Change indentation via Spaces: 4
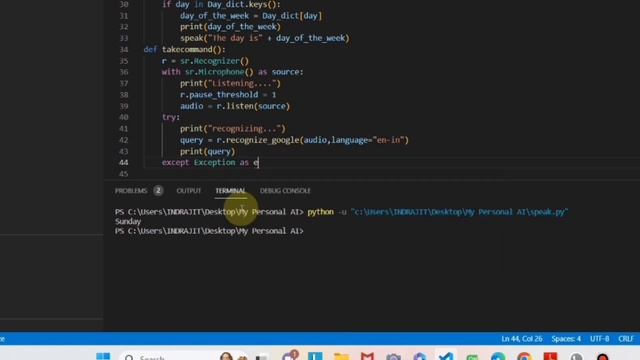640x360 pixels. pos(566,339)
